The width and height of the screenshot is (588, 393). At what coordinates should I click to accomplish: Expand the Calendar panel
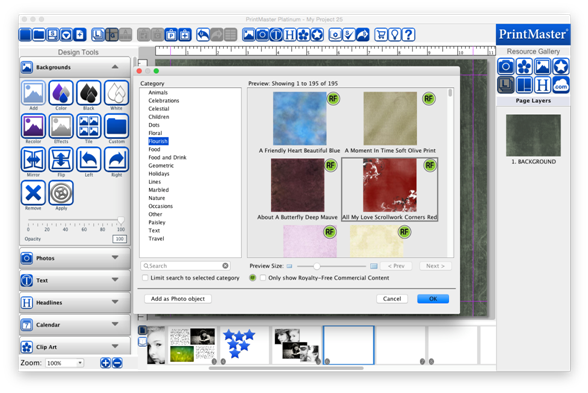pos(115,324)
